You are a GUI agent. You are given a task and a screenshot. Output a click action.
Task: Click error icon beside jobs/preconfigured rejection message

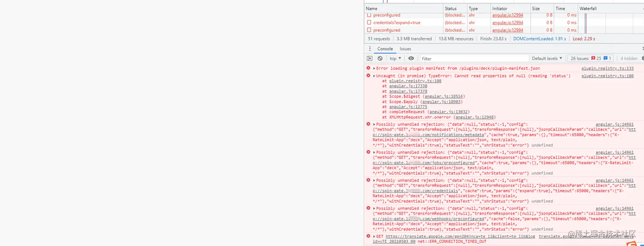(x=368, y=152)
